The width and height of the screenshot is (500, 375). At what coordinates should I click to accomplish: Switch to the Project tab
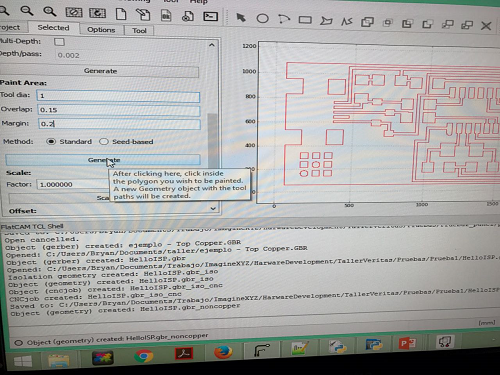pyautogui.click(x=10, y=27)
